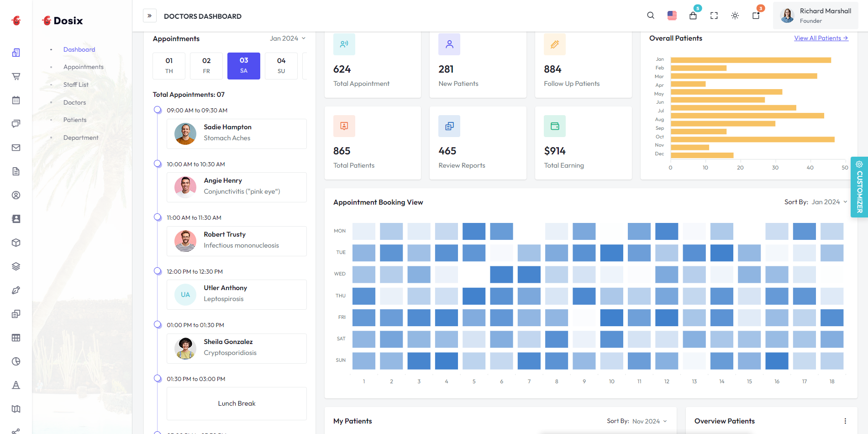
Task: Open the CUSTOMIZER side panel button
Action: 859,187
